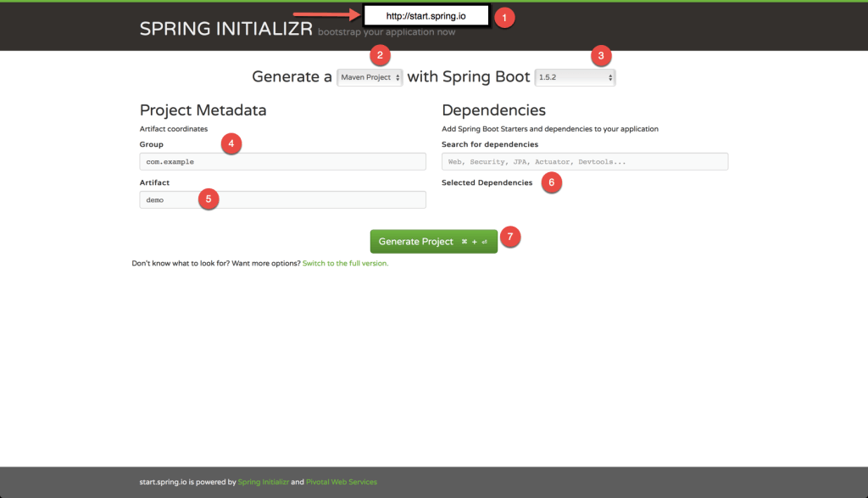The width and height of the screenshot is (868, 498).
Task: Expand the Spring Boot 1.5.2 version dropdown
Action: pyautogui.click(x=575, y=77)
